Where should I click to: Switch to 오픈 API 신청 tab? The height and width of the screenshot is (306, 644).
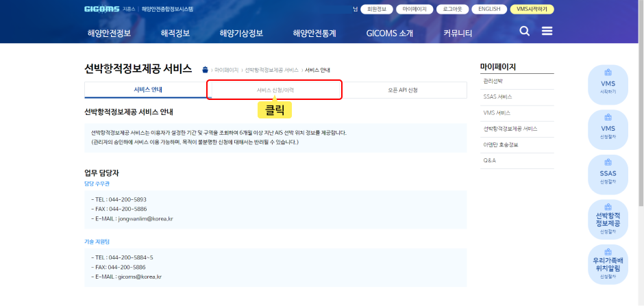[403, 90]
